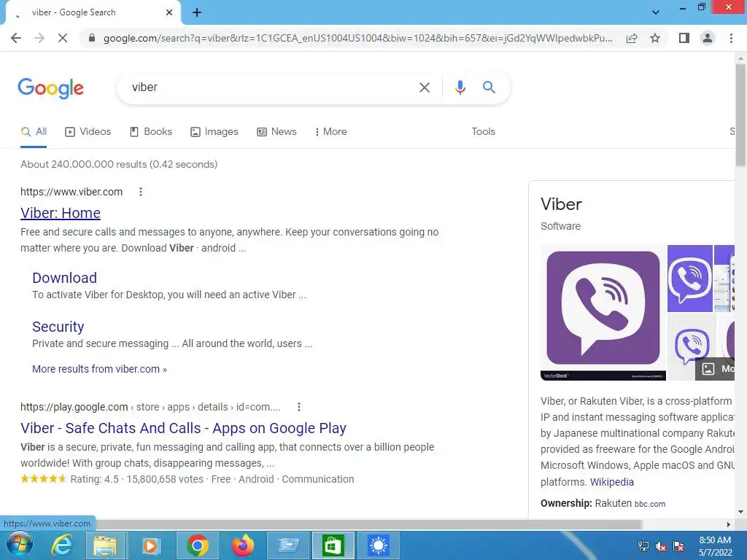This screenshot has height=560, width=747.
Task: Open the Download sitelink
Action: coord(65,278)
